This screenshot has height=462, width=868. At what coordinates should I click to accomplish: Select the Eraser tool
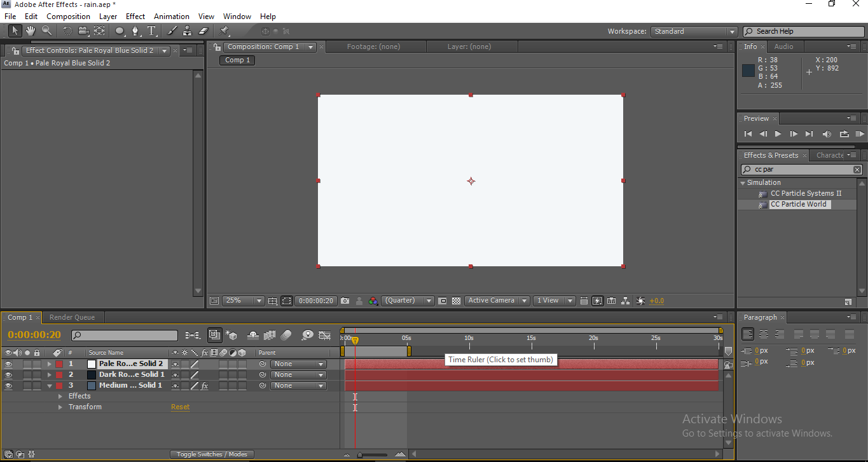(x=203, y=31)
